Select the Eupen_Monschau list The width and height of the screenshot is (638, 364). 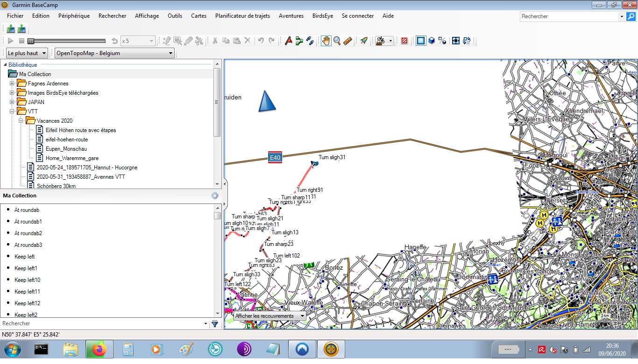coord(66,149)
